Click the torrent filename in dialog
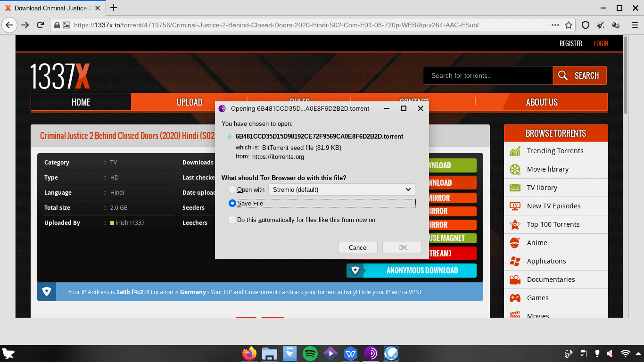Image resolution: width=644 pixels, height=362 pixels. click(x=319, y=137)
